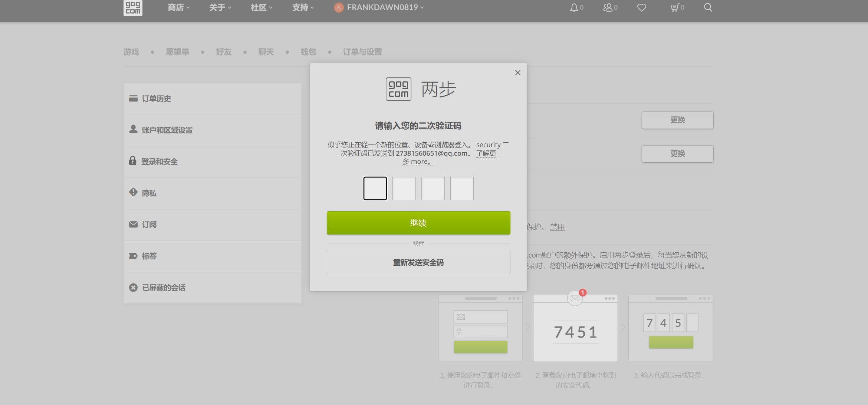Open the shopping cart icon
Image resolution: width=868 pixels, height=405 pixels.
click(x=674, y=7)
